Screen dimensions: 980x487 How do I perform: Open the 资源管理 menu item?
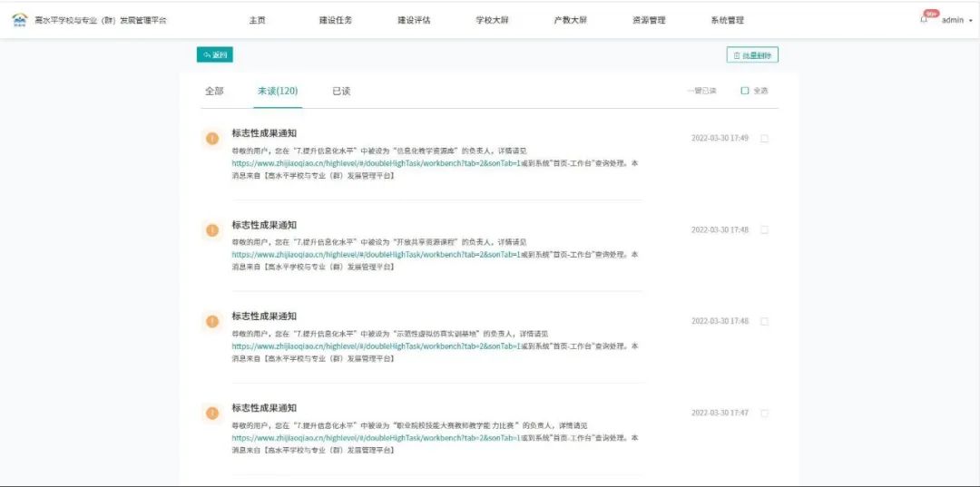649,20
